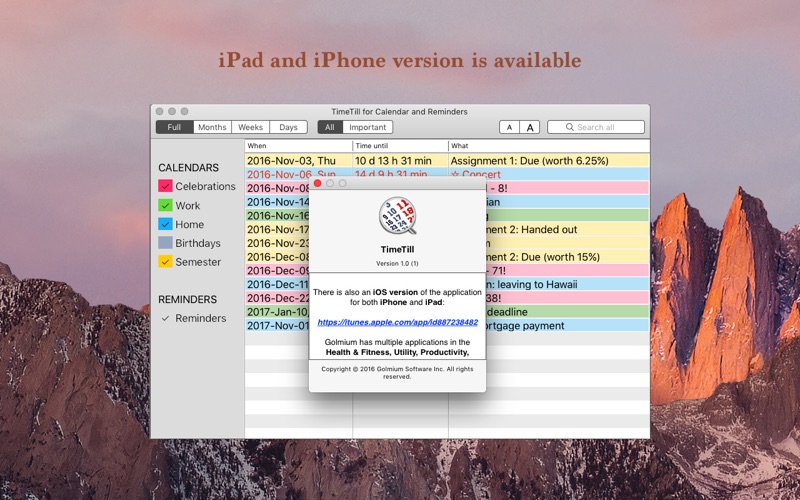Click the search magnifier icon
This screenshot has width=800, height=500.
tap(569, 127)
